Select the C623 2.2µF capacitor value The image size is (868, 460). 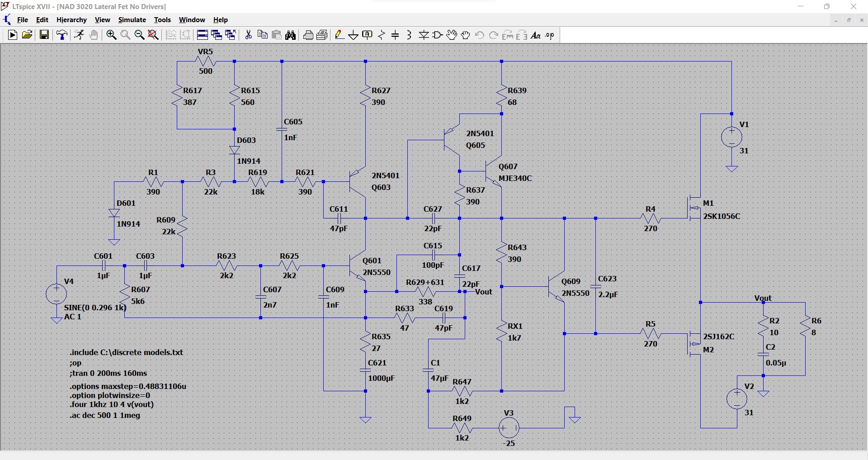[608, 294]
